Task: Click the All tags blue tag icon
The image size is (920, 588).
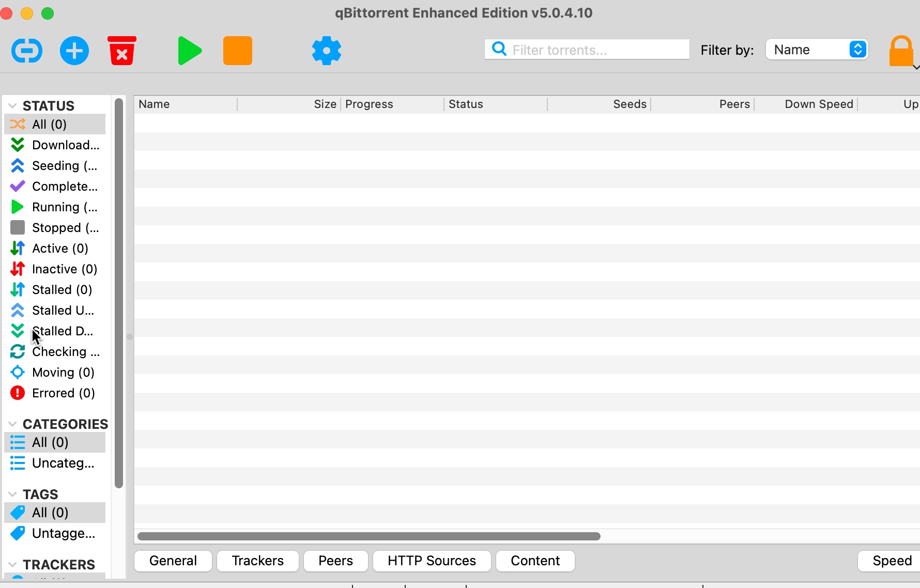Action: [x=18, y=513]
